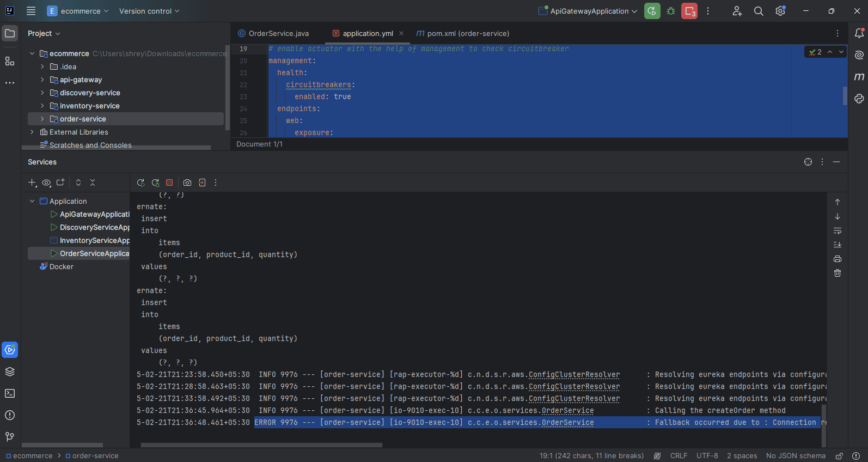Open the Problems tool window

(10, 415)
